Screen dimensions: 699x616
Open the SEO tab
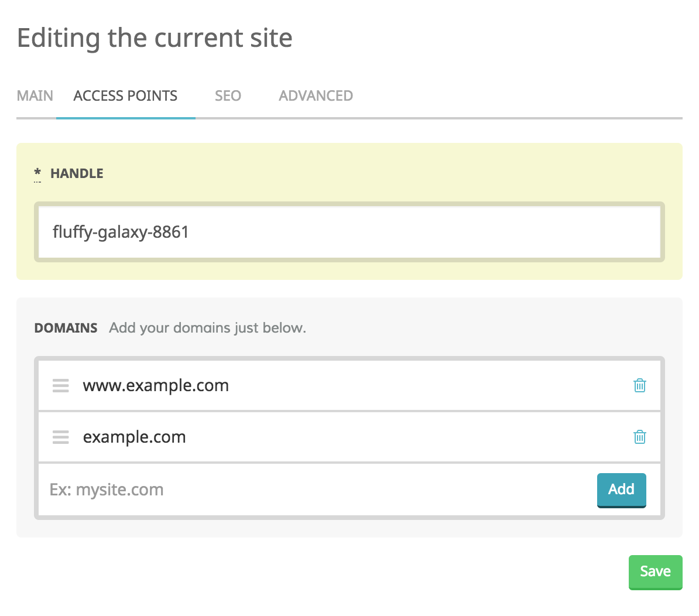(228, 96)
